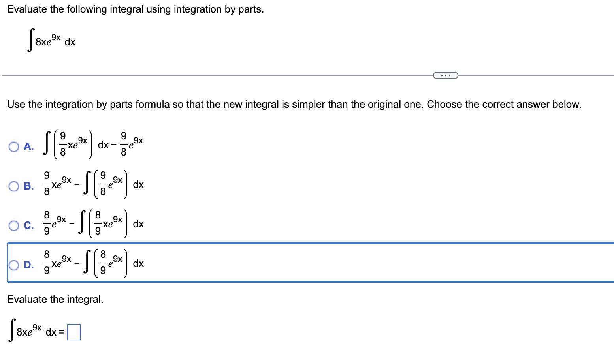Click inside the empty integral answer field
Screen dimensions: 614x364
(74, 332)
